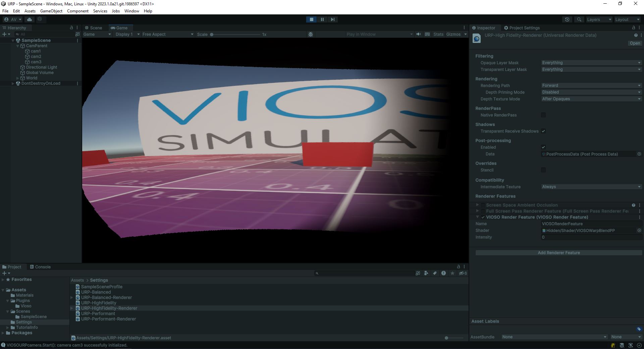
Task: Open asset labels tag icon
Action: point(639,329)
